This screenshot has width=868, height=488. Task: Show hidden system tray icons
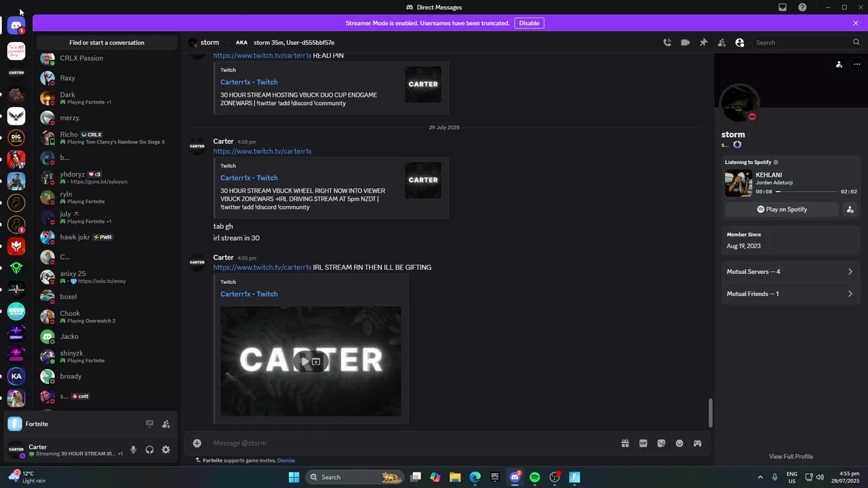click(759, 477)
